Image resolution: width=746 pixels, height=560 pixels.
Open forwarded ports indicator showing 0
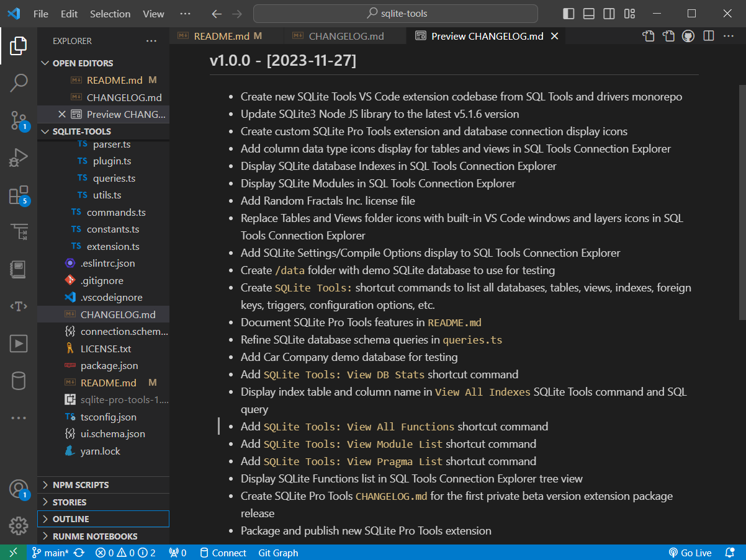pyautogui.click(x=178, y=553)
